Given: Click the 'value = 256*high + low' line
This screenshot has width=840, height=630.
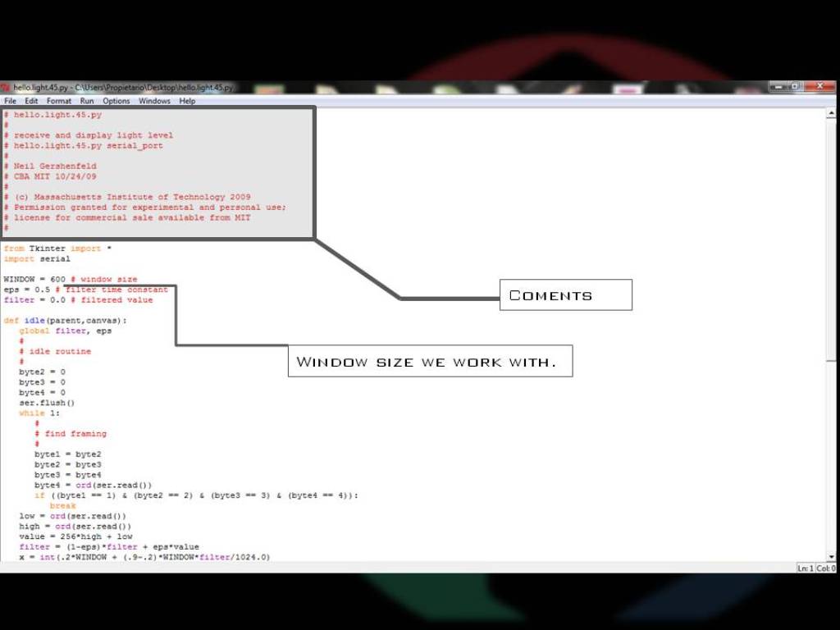Looking at the screenshot, I should pyautogui.click(x=75, y=536).
